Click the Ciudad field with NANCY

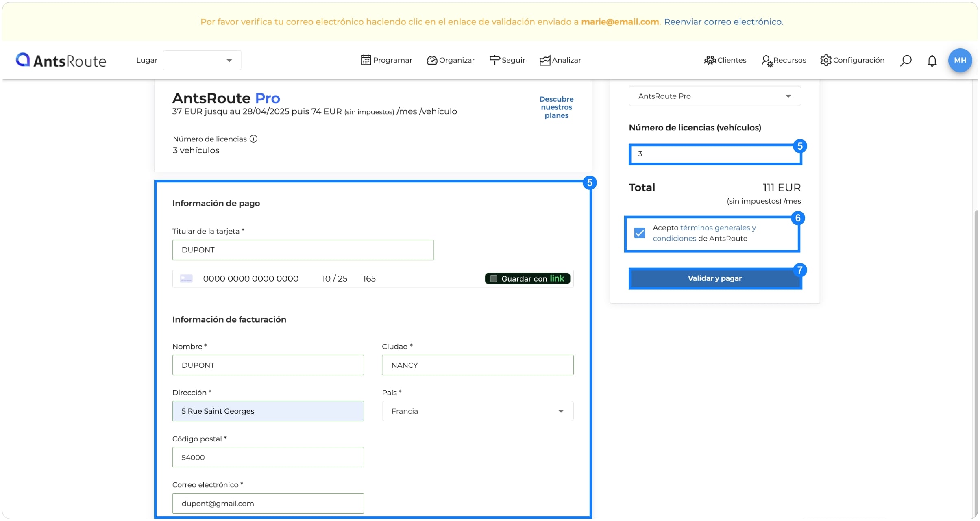477,365
